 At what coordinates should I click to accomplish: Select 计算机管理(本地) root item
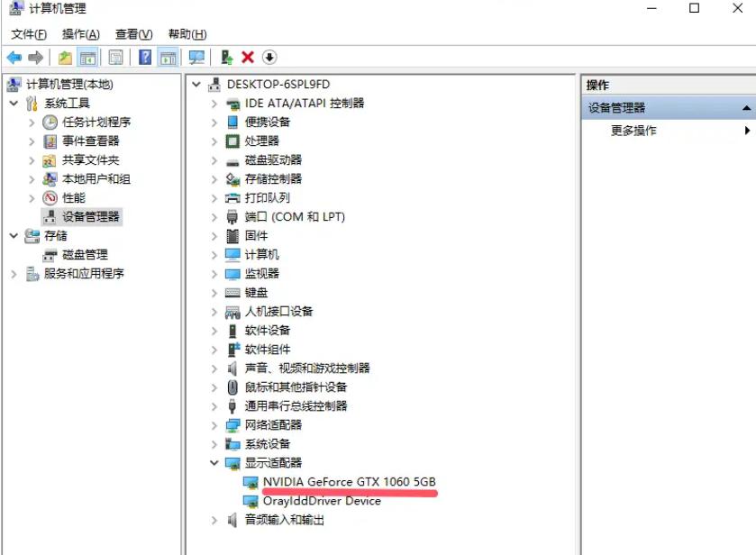tap(69, 85)
